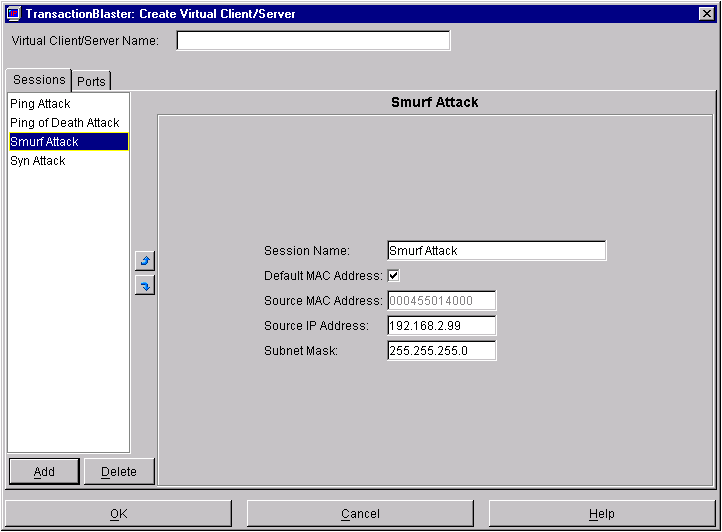Click the Source IP Address field

tap(442, 326)
